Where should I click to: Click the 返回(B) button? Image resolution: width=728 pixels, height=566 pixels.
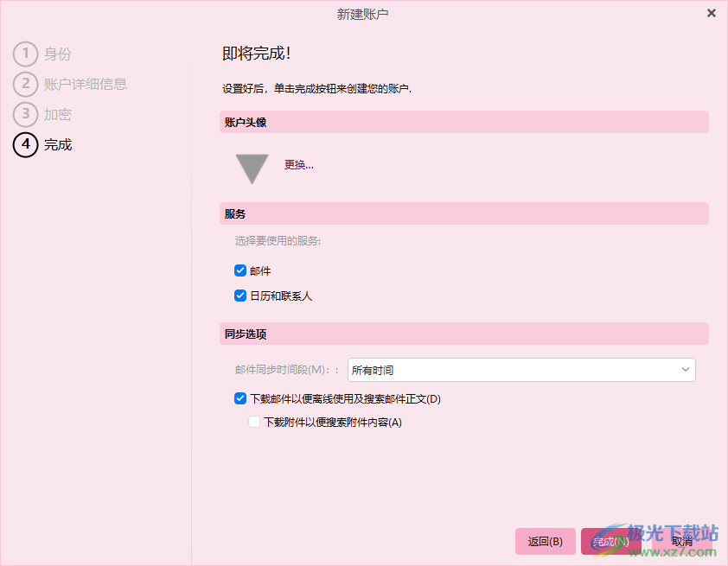545,542
